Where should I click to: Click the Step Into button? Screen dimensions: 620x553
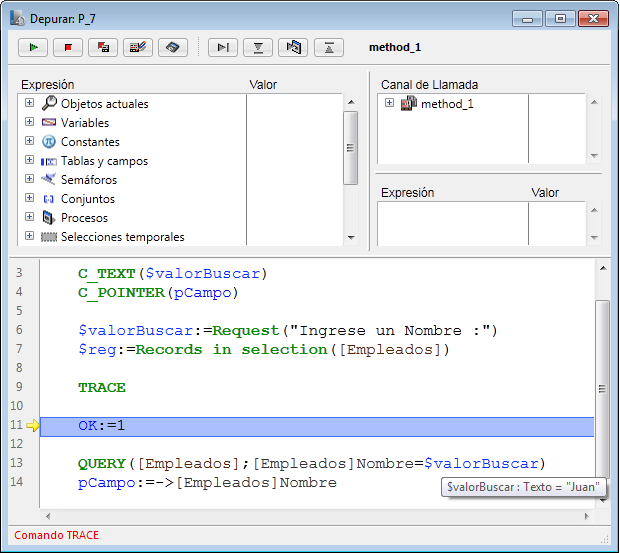[259, 47]
